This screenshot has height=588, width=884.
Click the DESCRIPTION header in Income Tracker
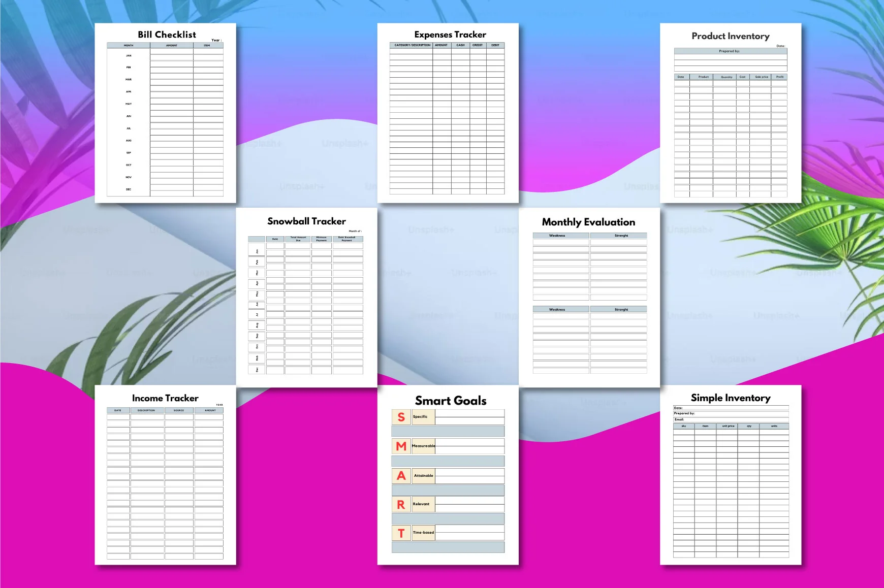(x=147, y=410)
